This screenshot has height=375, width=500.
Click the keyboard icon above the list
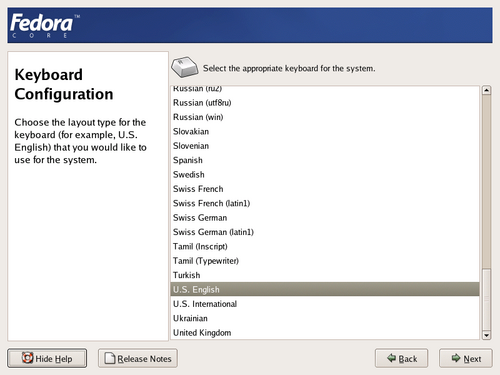[184, 67]
